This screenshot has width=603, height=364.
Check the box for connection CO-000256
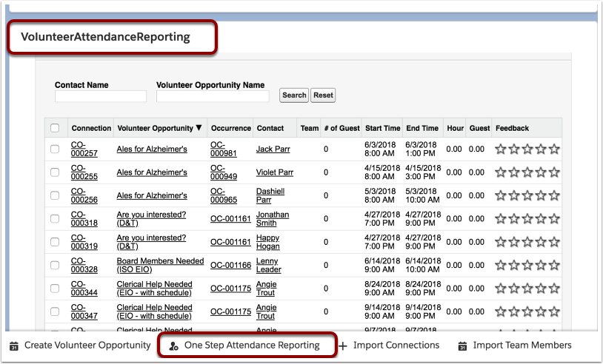coord(55,195)
